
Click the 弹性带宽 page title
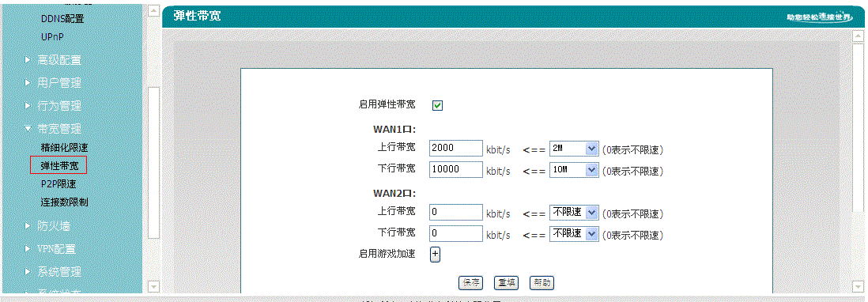[197, 16]
